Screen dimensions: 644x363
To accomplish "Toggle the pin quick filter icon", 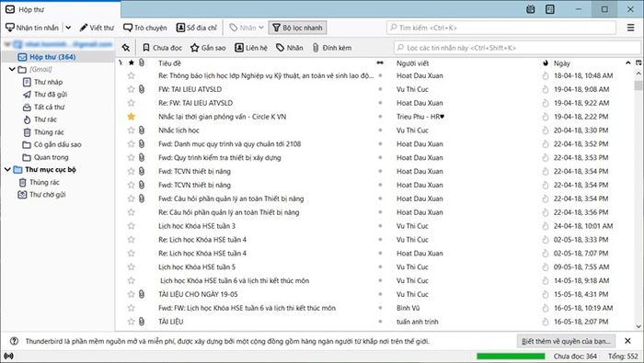I will coord(126,48).
